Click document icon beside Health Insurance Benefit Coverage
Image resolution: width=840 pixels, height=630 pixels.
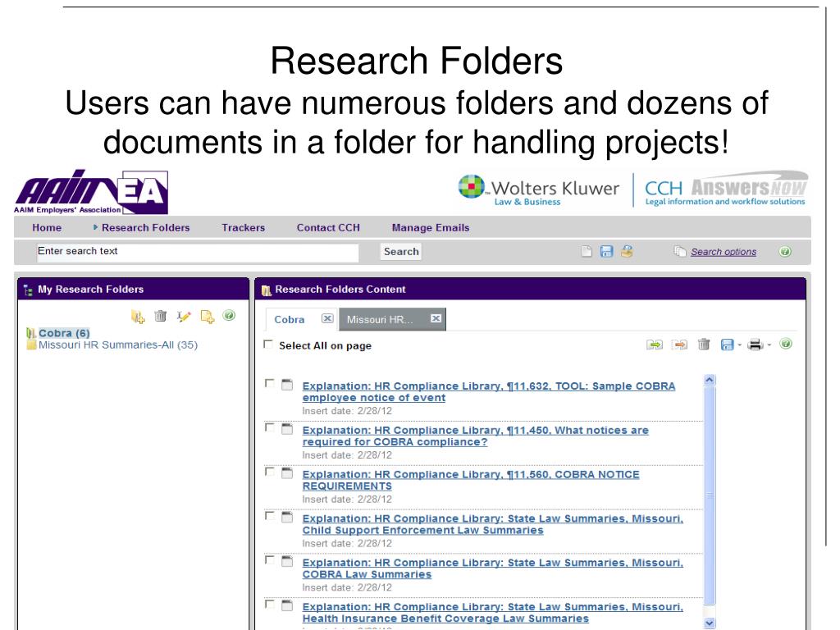tap(287, 605)
